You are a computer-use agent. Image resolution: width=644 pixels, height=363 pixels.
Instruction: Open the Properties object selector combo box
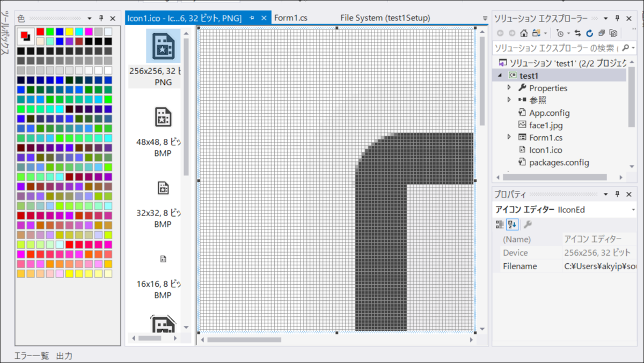coord(564,210)
